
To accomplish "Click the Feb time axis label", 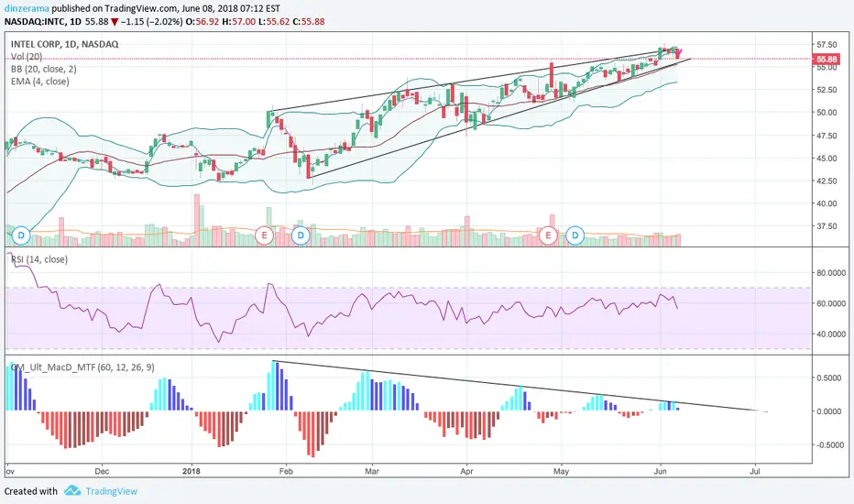I will [285, 471].
